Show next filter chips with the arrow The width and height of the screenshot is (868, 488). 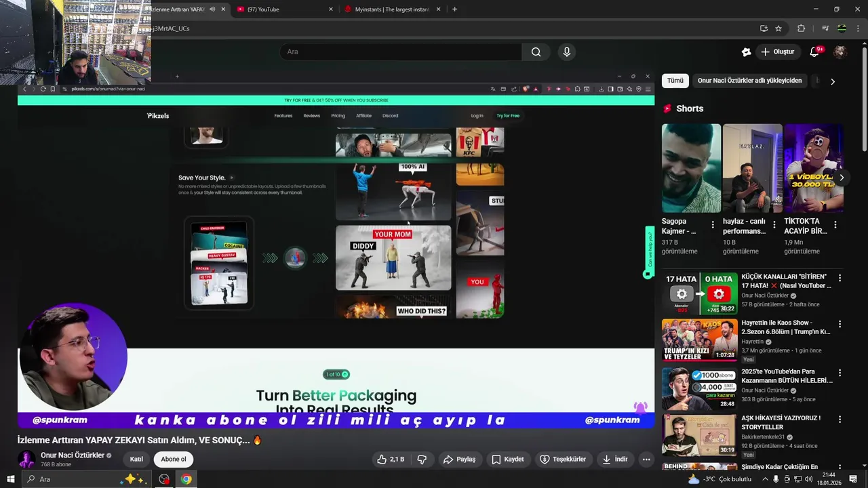(832, 81)
